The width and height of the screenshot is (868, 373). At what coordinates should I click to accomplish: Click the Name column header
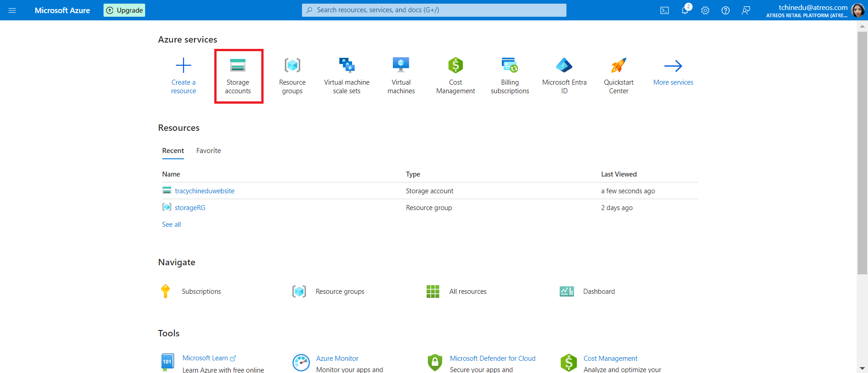pos(171,174)
